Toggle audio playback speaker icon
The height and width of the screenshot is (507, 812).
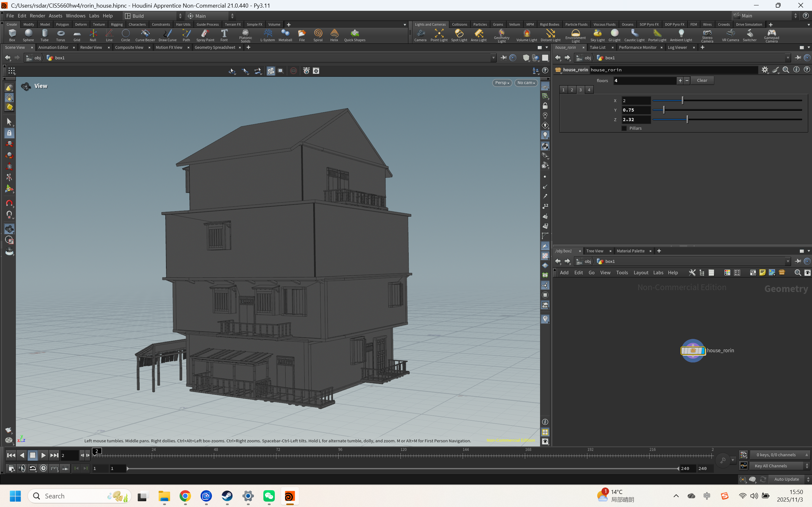pyautogui.click(x=22, y=468)
